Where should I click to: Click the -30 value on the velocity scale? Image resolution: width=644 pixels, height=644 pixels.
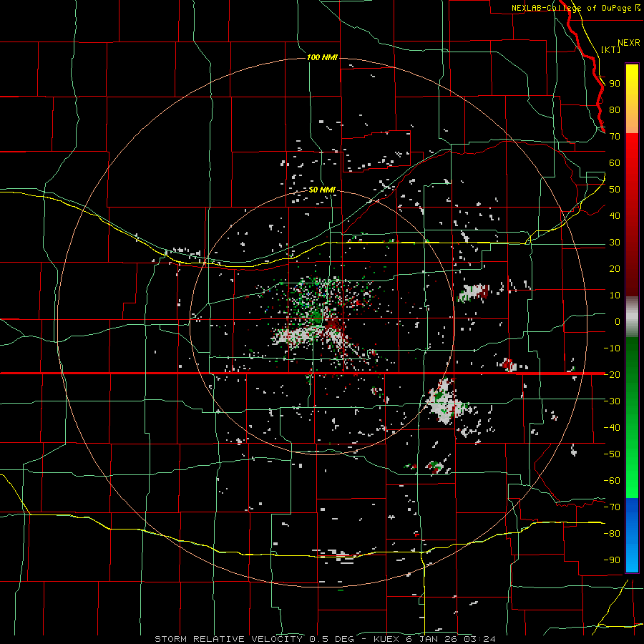coord(612,401)
